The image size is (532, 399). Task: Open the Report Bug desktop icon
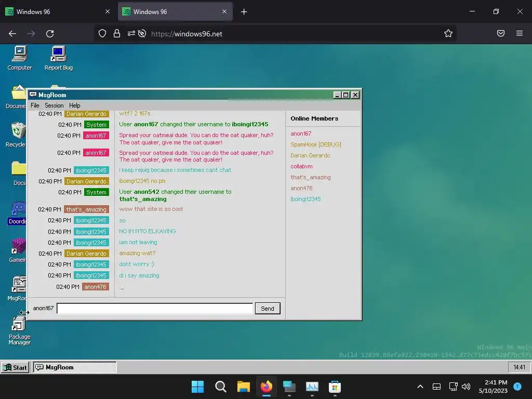[58, 58]
